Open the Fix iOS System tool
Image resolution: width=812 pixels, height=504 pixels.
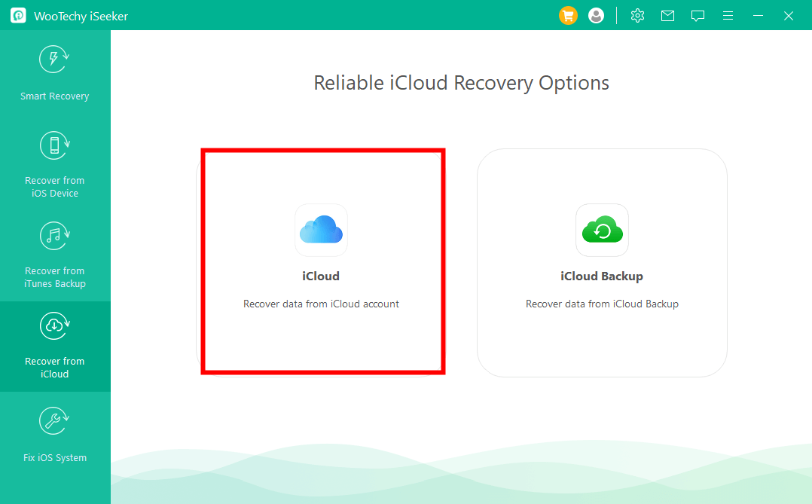pos(55,436)
